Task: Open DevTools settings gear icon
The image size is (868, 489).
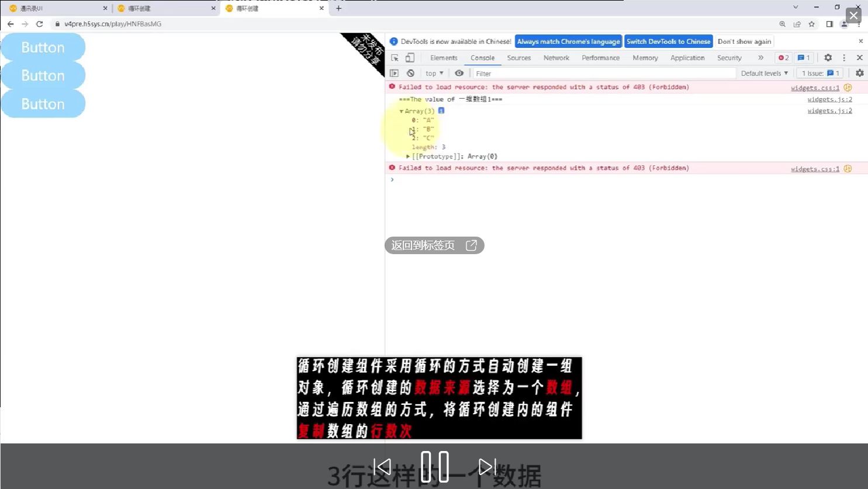Action: tap(828, 58)
